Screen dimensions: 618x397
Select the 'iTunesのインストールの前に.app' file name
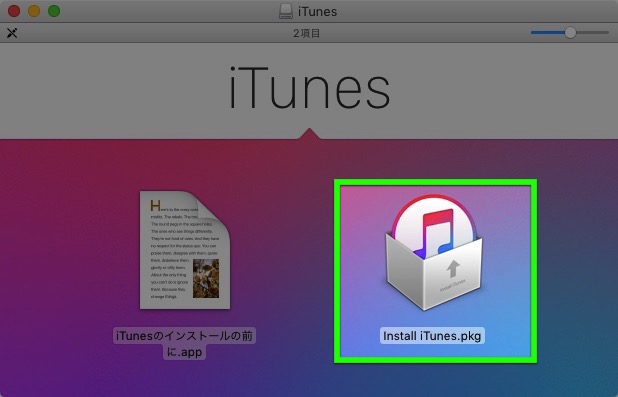tap(184, 343)
